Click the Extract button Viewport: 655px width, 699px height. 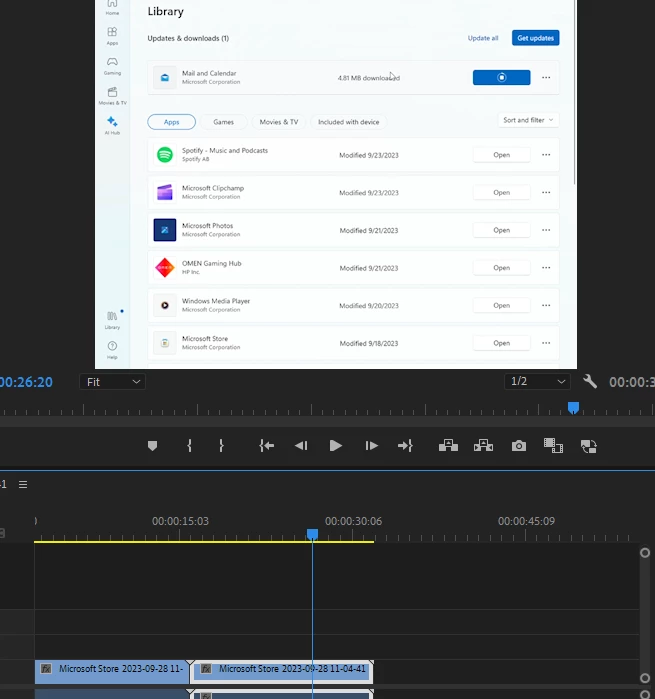[483, 445]
